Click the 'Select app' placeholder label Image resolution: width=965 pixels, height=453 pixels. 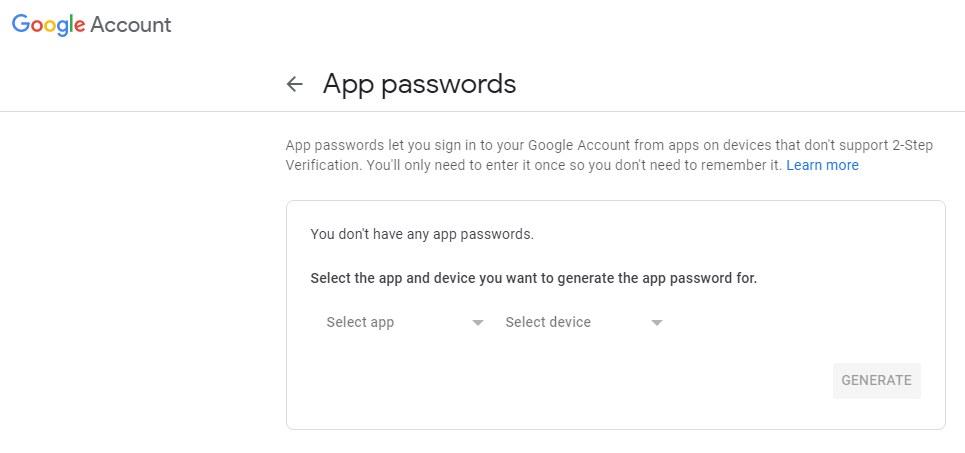click(x=360, y=322)
